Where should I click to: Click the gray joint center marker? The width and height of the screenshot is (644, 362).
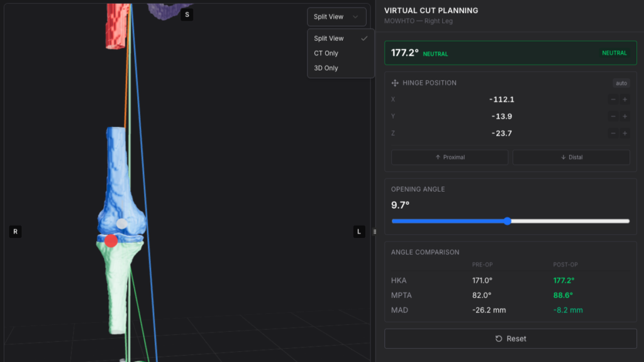point(121,224)
